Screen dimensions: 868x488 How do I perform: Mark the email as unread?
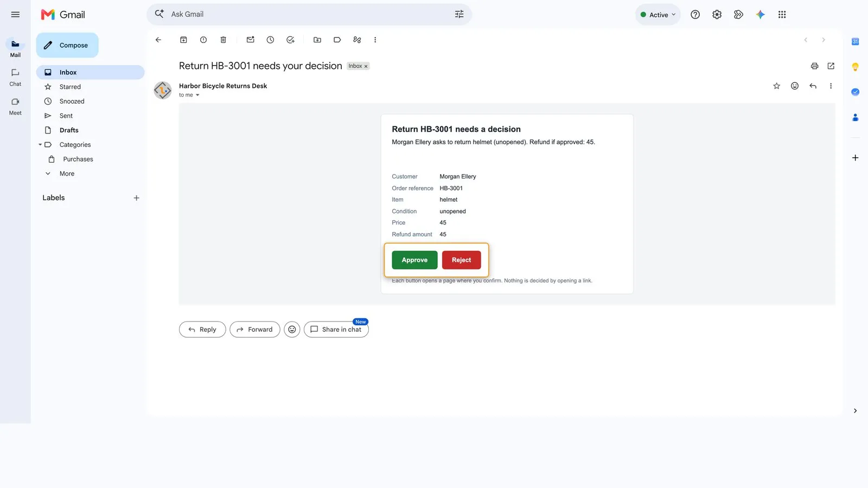tap(251, 40)
